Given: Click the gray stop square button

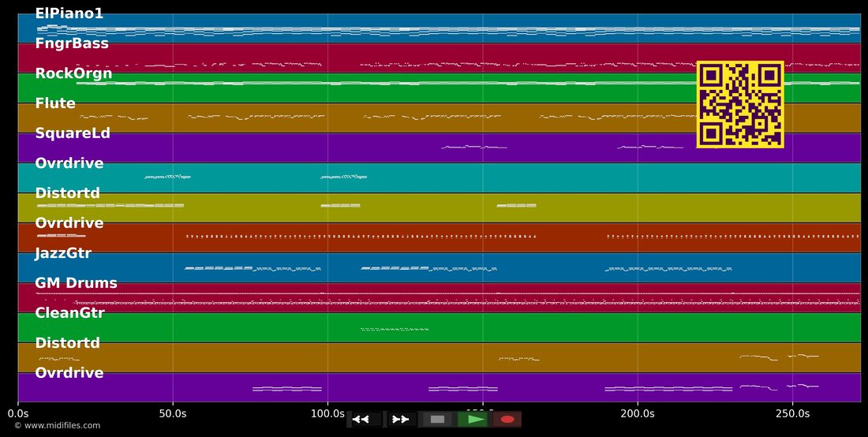Looking at the screenshot, I should coord(437,420).
